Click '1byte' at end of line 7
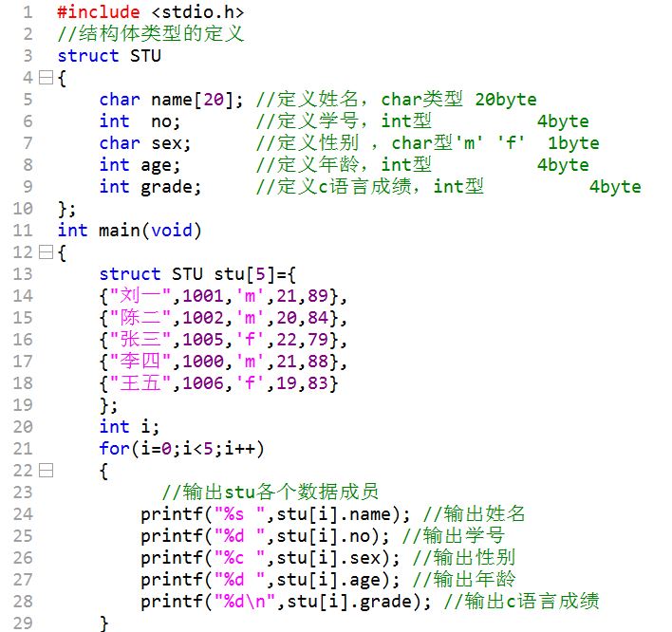 pyautogui.click(x=574, y=143)
